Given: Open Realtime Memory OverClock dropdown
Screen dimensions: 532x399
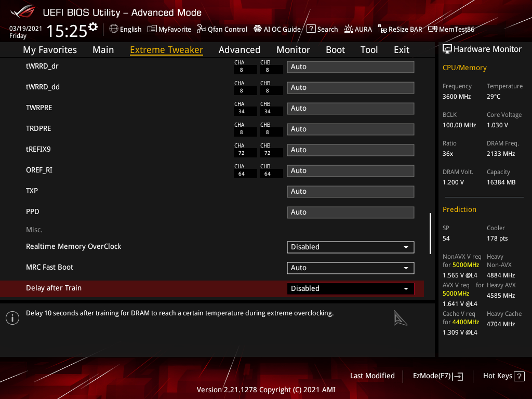Looking at the screenshot, I should pos(351,247).
